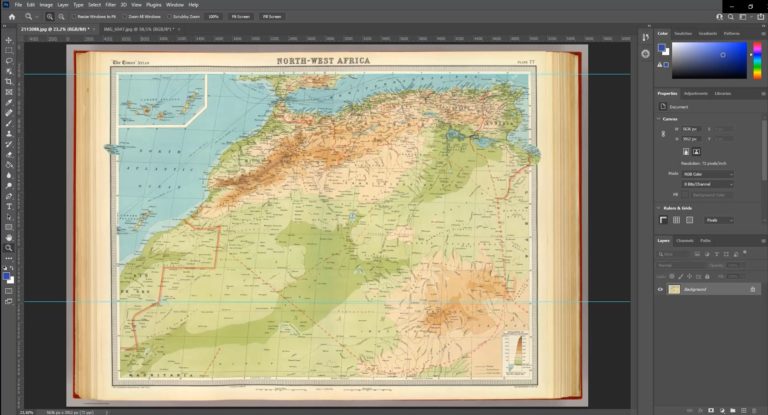Select the Lasso tool
768x415 pixels.
click(x=9, y=61)
